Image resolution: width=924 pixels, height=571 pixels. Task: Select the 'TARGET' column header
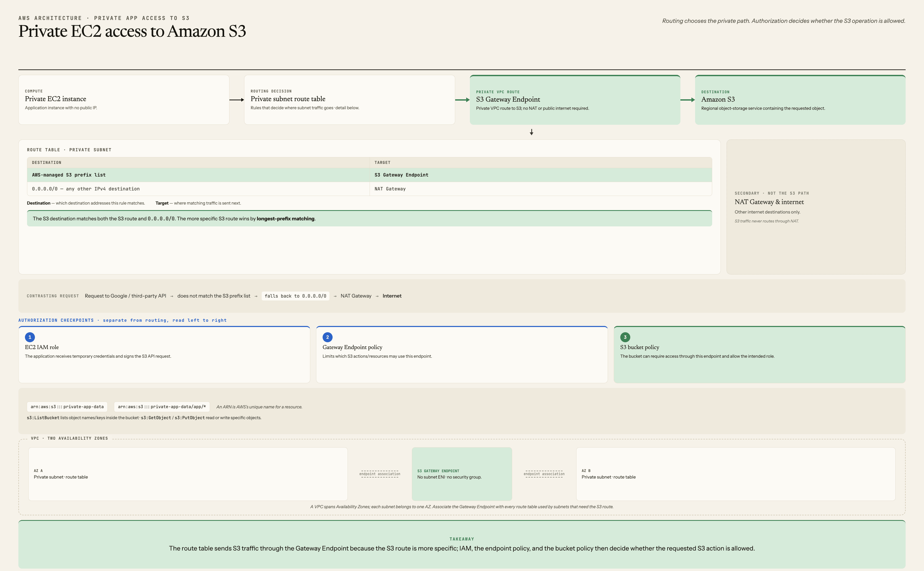tap(382, 162)
